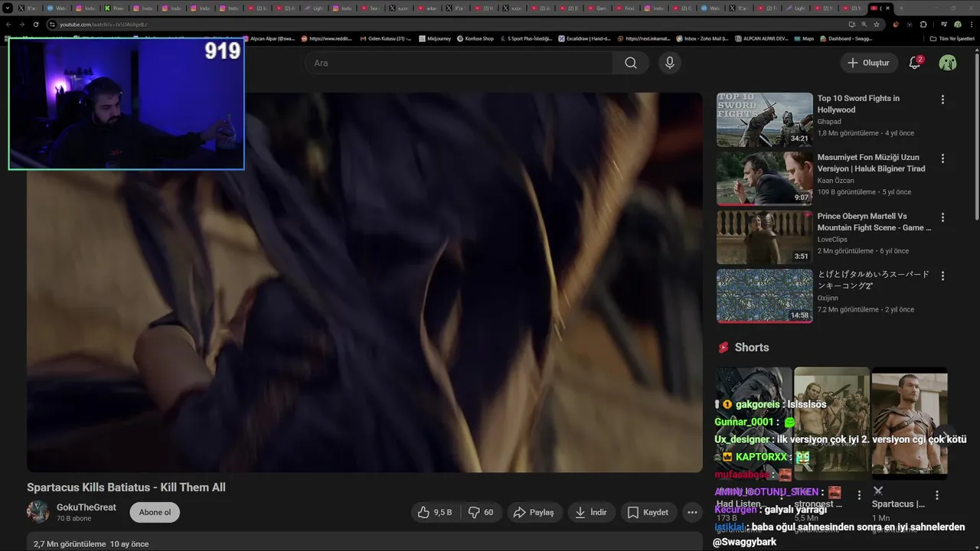Screen dimensions: 980x551
Task: Open more actions ellipsis below video
Action: tap(692, 513)
